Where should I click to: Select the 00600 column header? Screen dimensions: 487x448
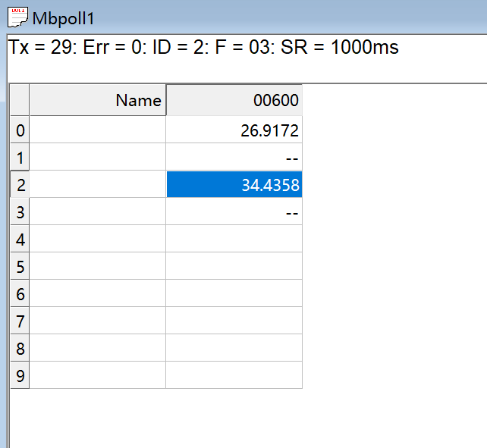(234, 100)
